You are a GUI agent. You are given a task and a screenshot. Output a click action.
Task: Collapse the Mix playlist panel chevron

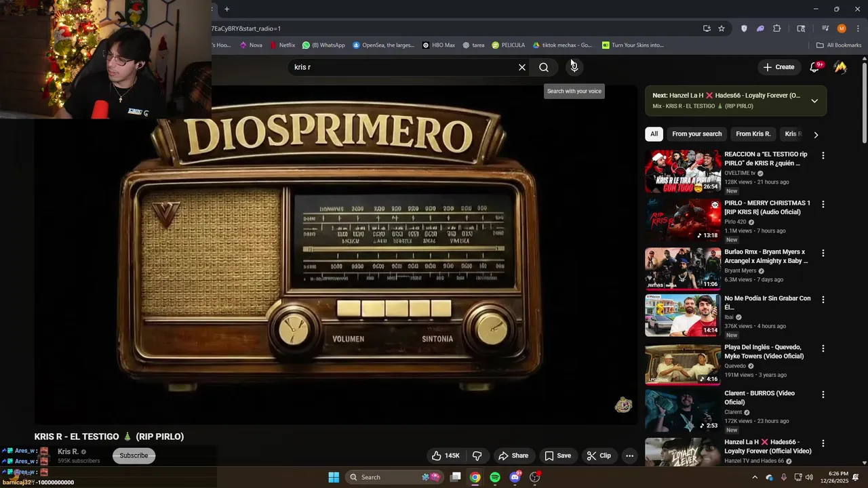coord(814,101)
